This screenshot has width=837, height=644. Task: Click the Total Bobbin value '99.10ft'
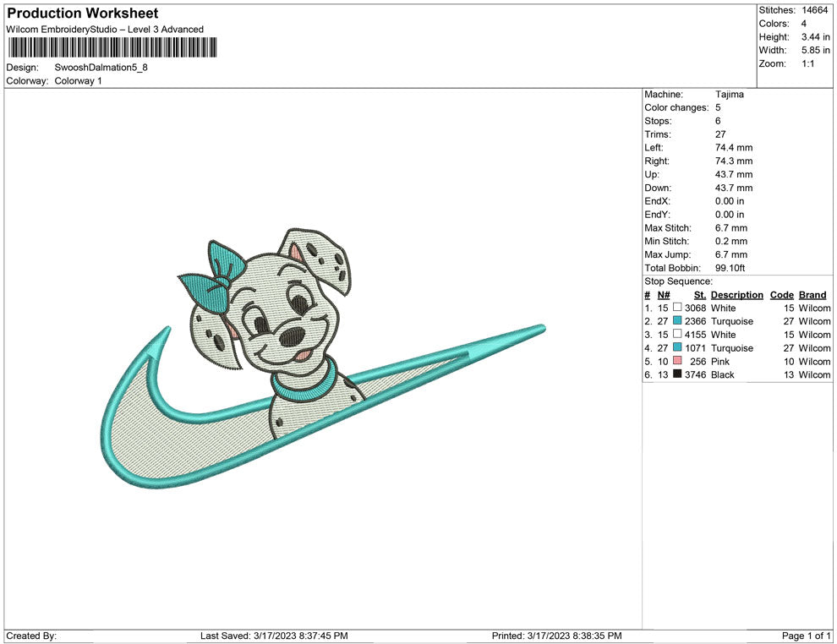[730, 268]
